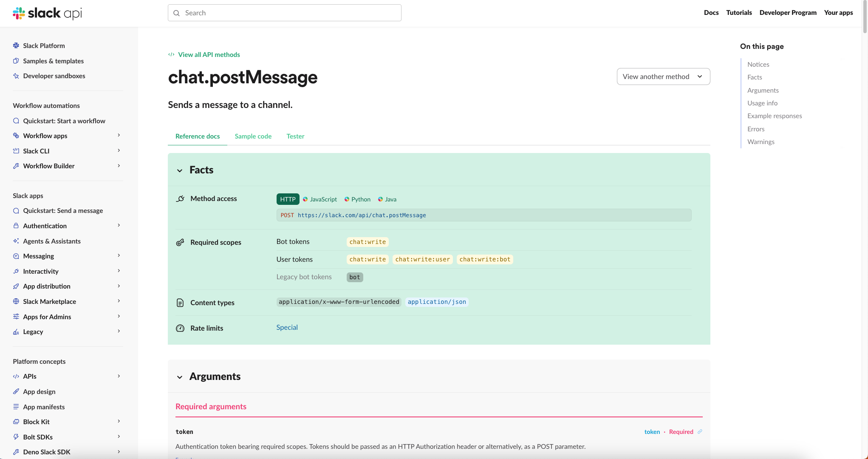Select the Python method access tab
The height and width of the screenshot is (459, 868).
(x=357, y=199)
